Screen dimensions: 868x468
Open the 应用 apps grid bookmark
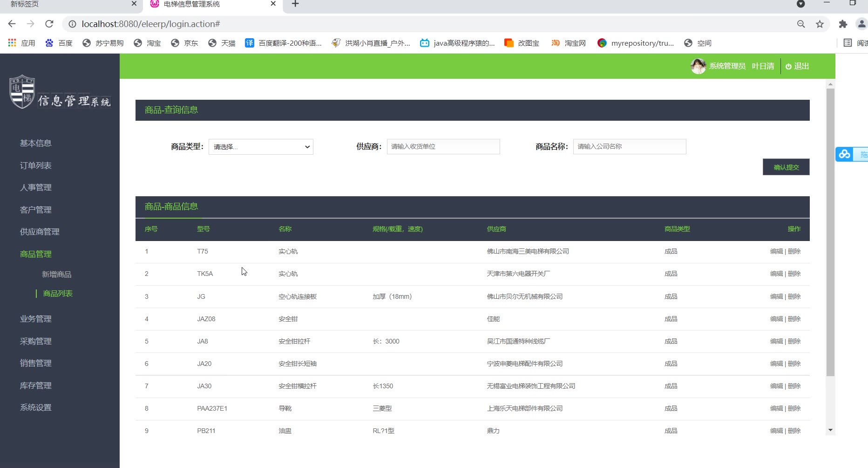[21, 43]
